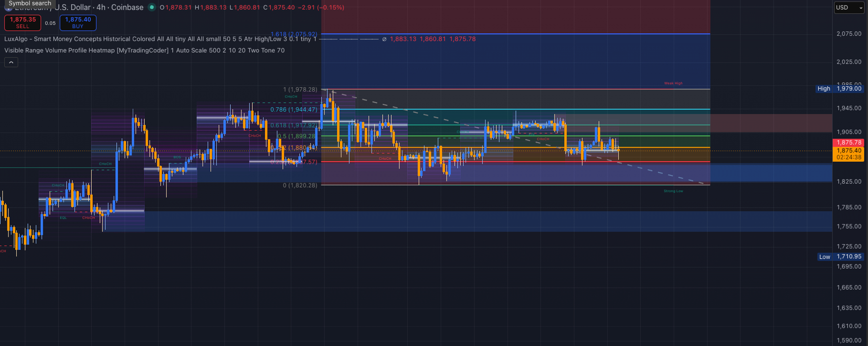
Task: Click the red 1,875.78 price axis tag
Action: tap(849, 143)
